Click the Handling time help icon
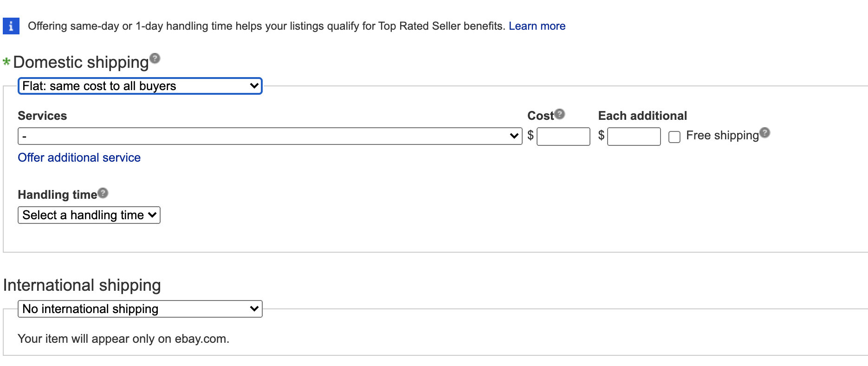Image resolution: width=868 pixels, height=366 pixels. pos(103,193)
